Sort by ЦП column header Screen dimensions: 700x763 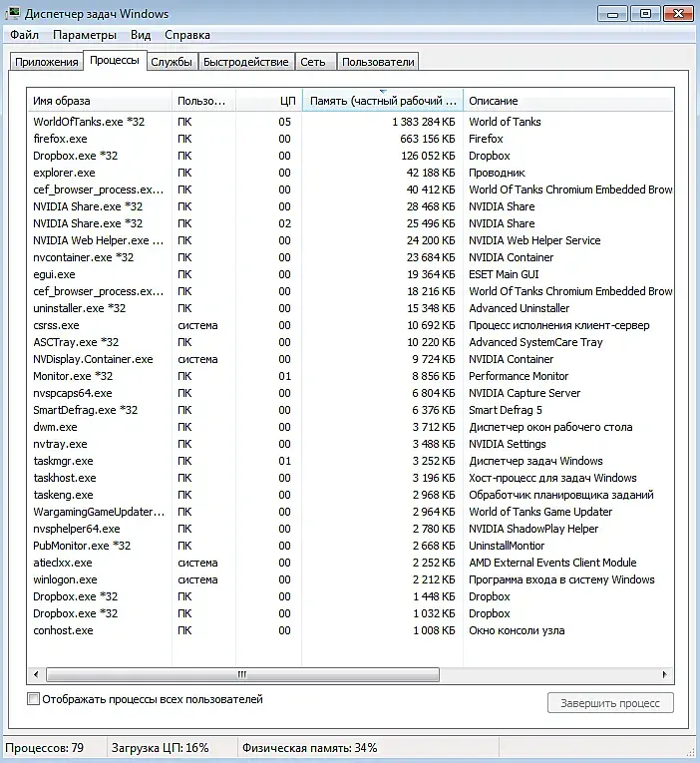[x=269, y=101]
